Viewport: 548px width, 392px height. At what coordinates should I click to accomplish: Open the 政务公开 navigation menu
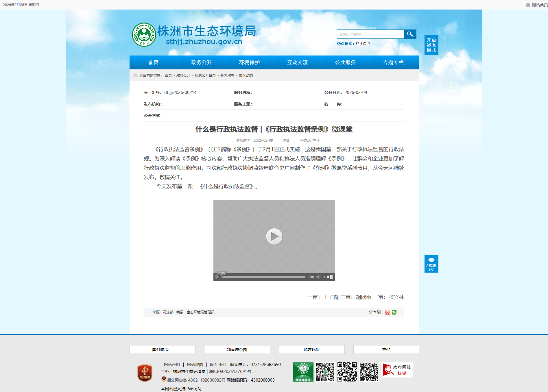201,62
